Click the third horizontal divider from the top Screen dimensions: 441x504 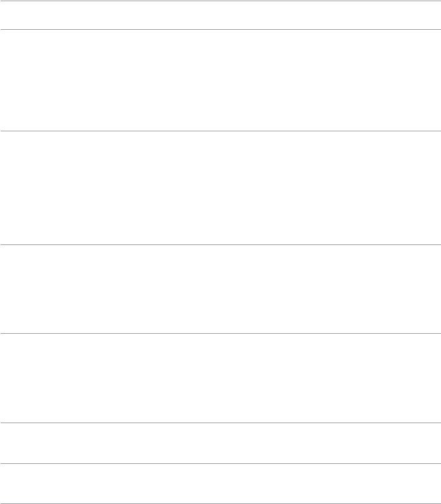220,131
